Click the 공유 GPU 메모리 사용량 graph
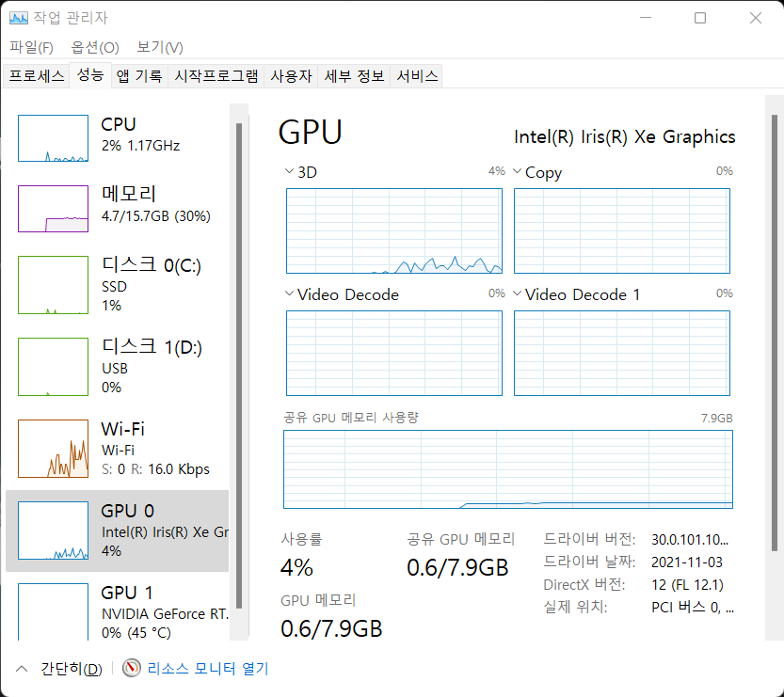784x697 pixels. pos(507,468)
